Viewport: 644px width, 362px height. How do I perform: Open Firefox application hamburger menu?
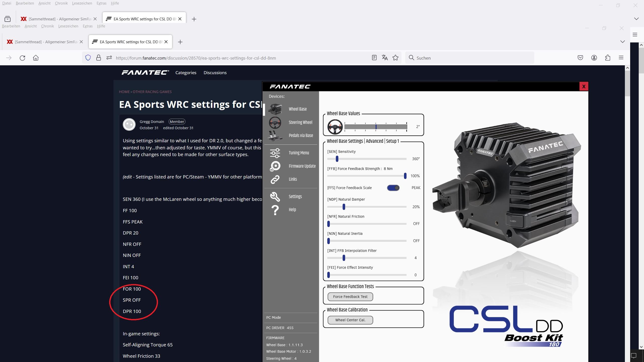pos(621,58)
